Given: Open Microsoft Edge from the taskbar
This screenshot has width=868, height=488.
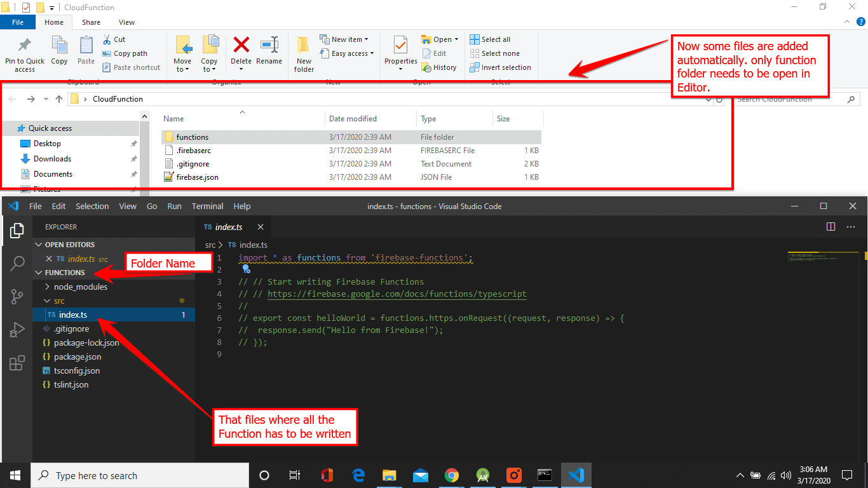Looking at the screenshot, I should (x=358, y=475).
